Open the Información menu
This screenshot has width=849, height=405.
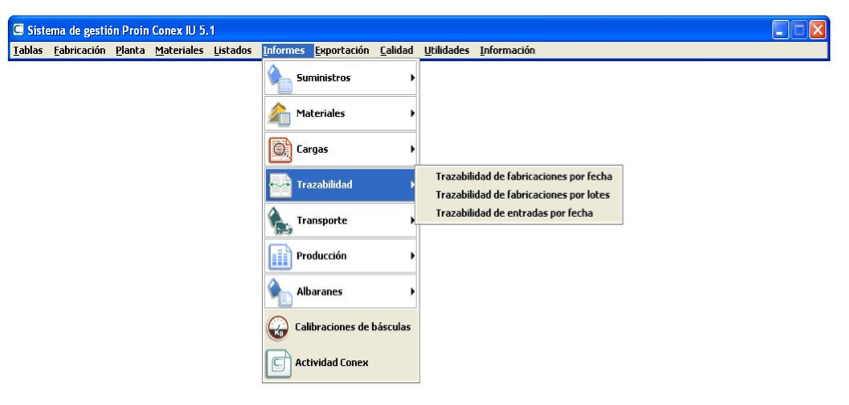pyautogui.click(x=507, y=50)
